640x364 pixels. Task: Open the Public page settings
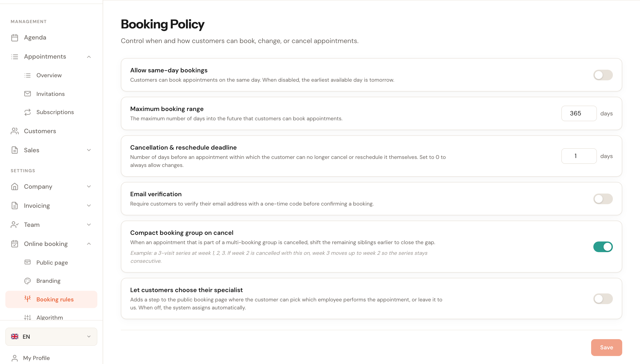[51, 263]
